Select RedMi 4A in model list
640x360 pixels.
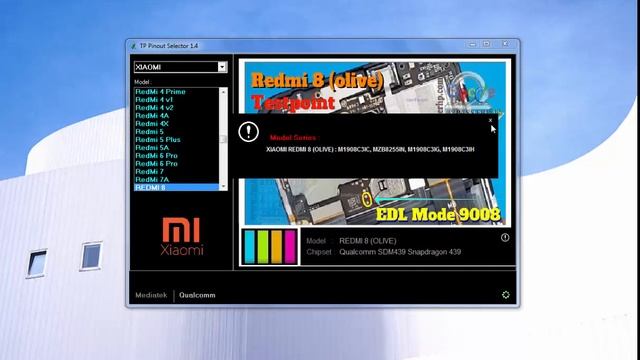coord(152,116)
